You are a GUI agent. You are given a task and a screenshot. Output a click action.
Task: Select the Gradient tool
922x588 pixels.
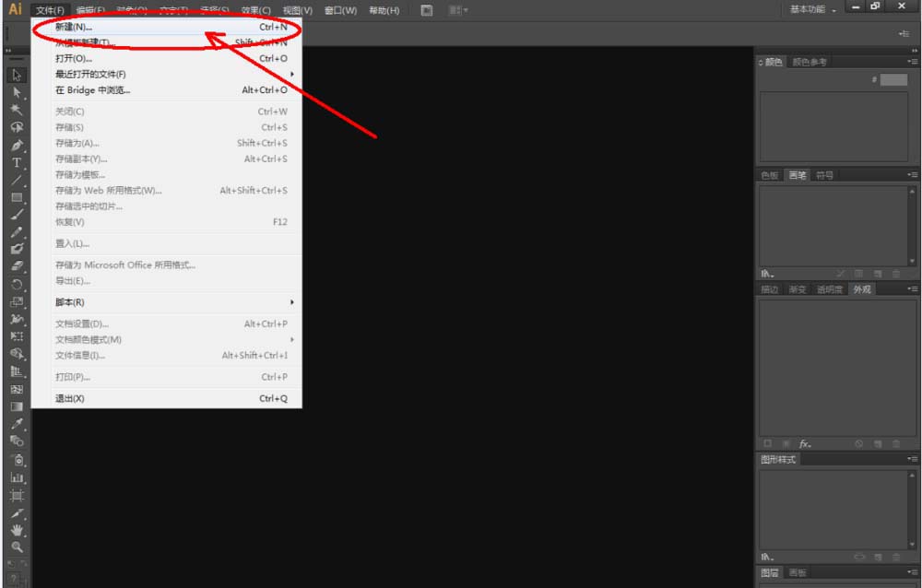click(x=17, y=406)
